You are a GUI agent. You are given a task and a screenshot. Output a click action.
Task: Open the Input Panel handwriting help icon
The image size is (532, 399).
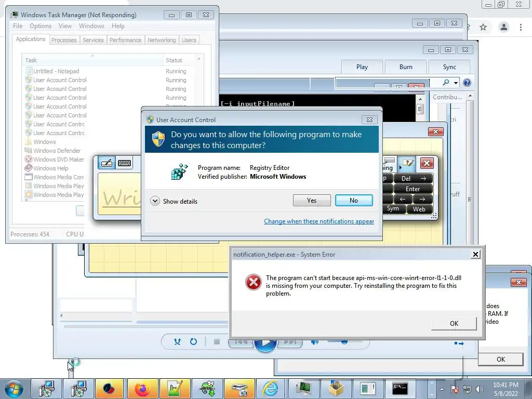point(408,163)
